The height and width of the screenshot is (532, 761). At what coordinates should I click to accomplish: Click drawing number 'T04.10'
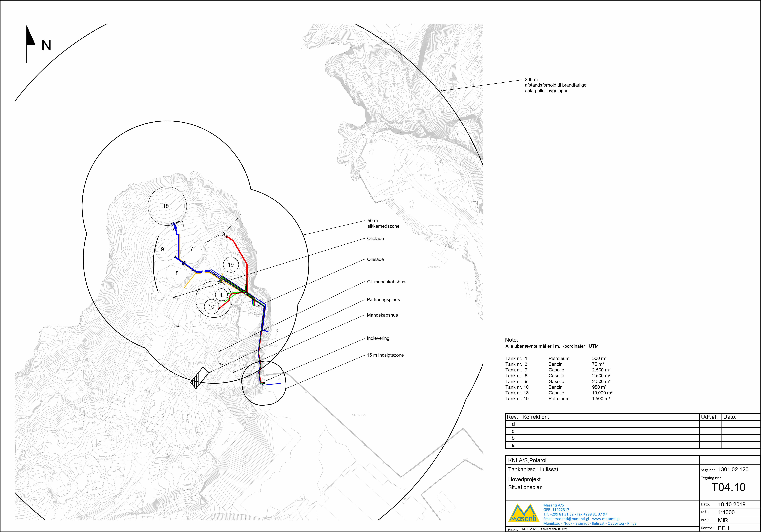coord(728,487)
